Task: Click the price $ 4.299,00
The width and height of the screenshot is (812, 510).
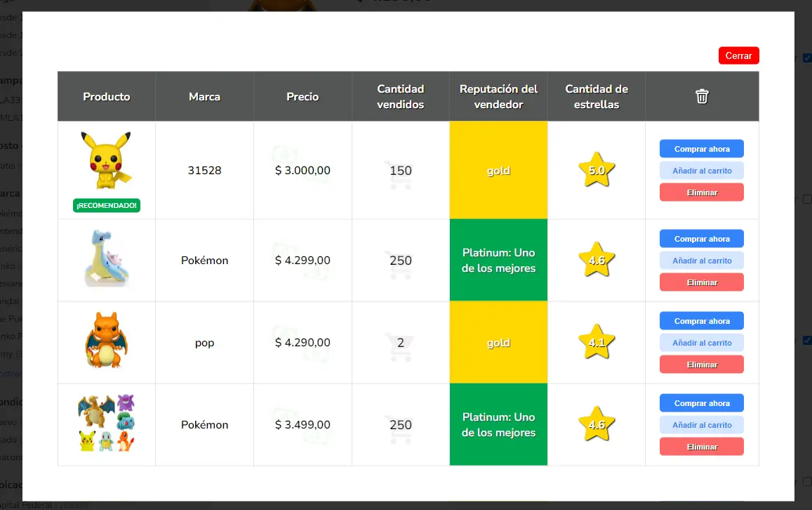Action: [302, 260]
